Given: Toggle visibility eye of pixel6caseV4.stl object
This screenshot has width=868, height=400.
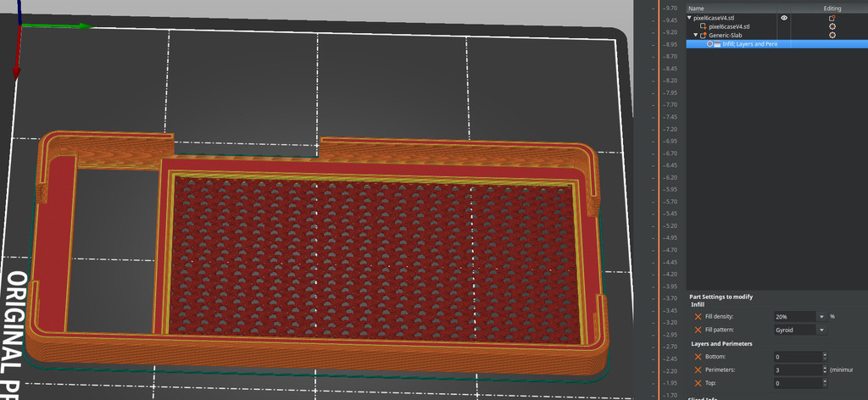Looking at the screenshot, I should [784, 18].
